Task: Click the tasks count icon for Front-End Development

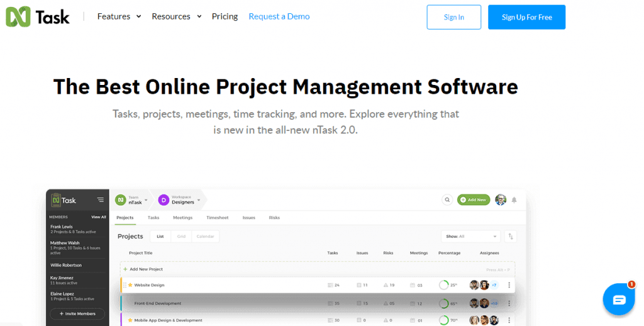Action: tap(330, 303)
